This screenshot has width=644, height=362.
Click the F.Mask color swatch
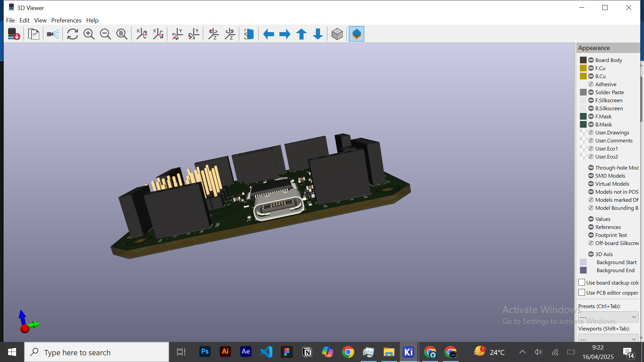tap(583, 116)
